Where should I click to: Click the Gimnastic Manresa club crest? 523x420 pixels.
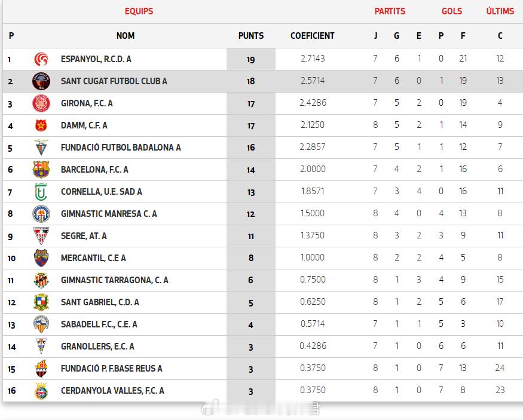pyautogui.click(x=41, y=214)
